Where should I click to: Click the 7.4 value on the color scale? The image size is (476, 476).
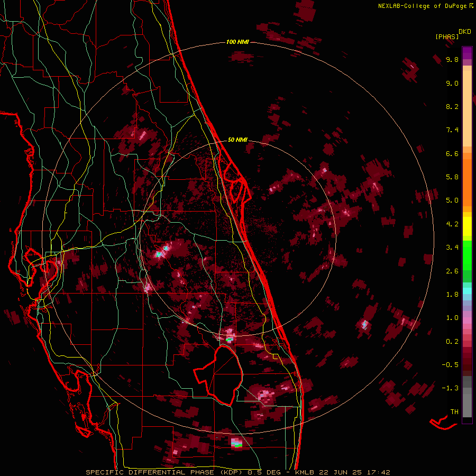[x=452, y=130]
